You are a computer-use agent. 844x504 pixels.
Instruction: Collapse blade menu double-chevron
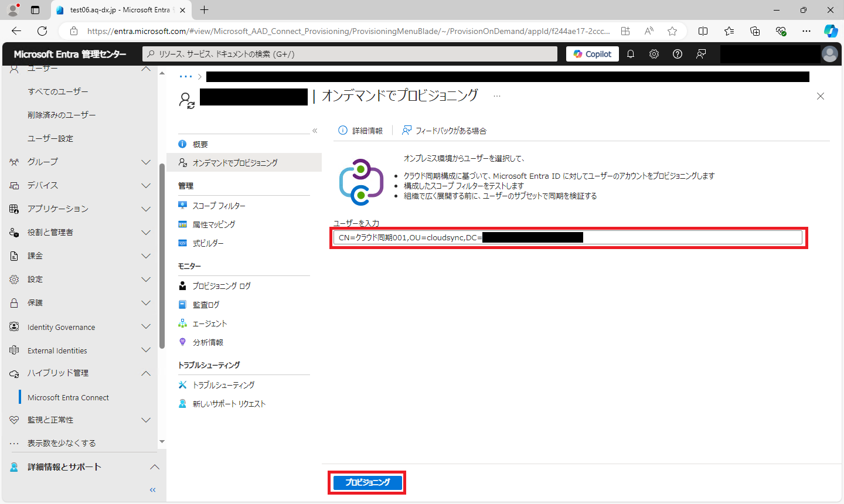tap(315, 131)
